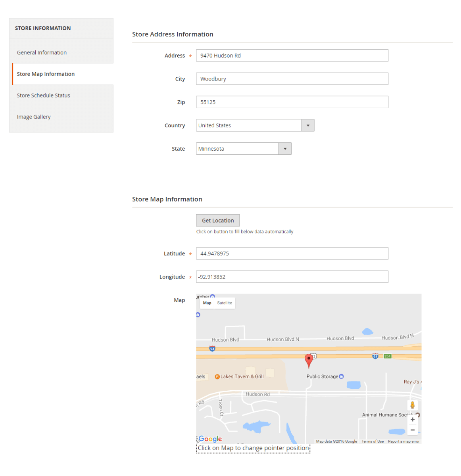Focus the Address text field
This screenshot has height=476, width=461.
tap(292, 56)
